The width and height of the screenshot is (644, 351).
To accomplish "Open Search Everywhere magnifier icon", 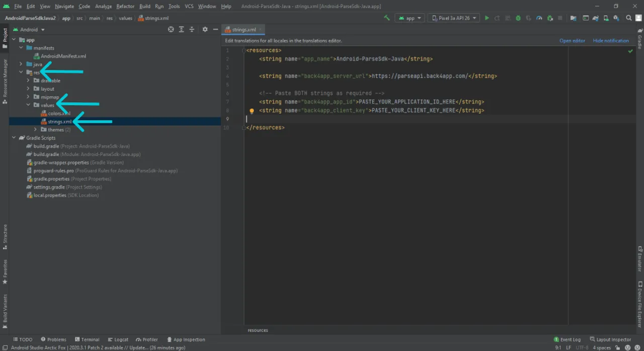I will click(x=629, y=18).
